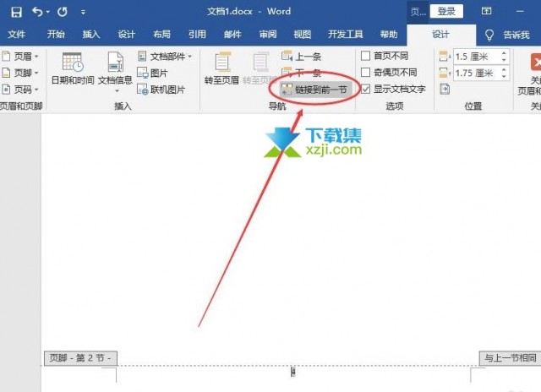Screen dimensions: 541x392
Task: Open Customize Quick Access Toolbar dropdown
Action: [83, 12]
